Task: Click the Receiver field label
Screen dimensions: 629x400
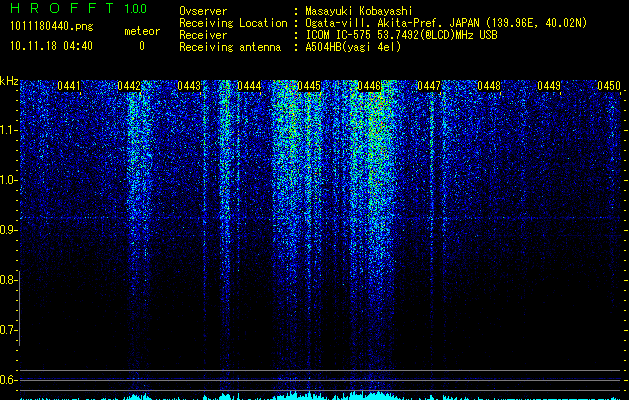Action: point(203,35)
